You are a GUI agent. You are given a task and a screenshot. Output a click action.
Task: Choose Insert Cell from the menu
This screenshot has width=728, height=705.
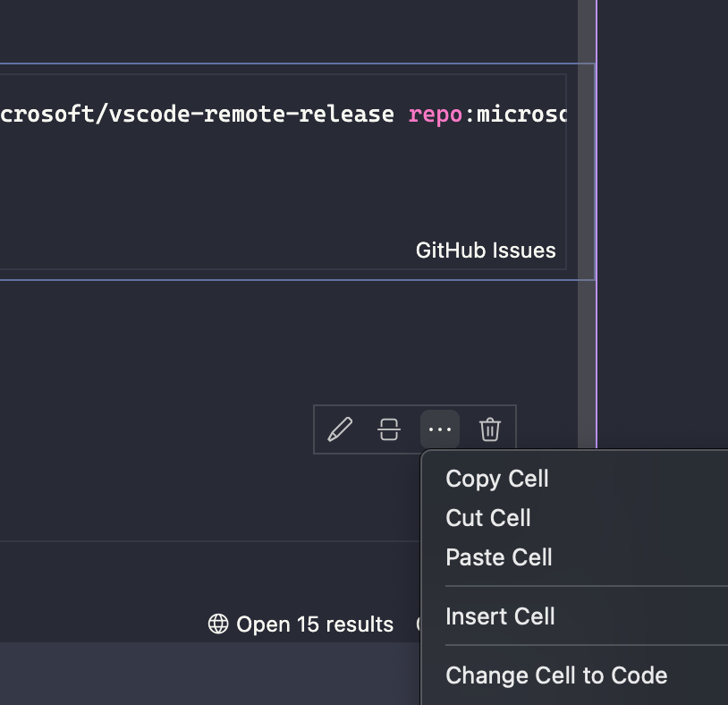[500, 616]
